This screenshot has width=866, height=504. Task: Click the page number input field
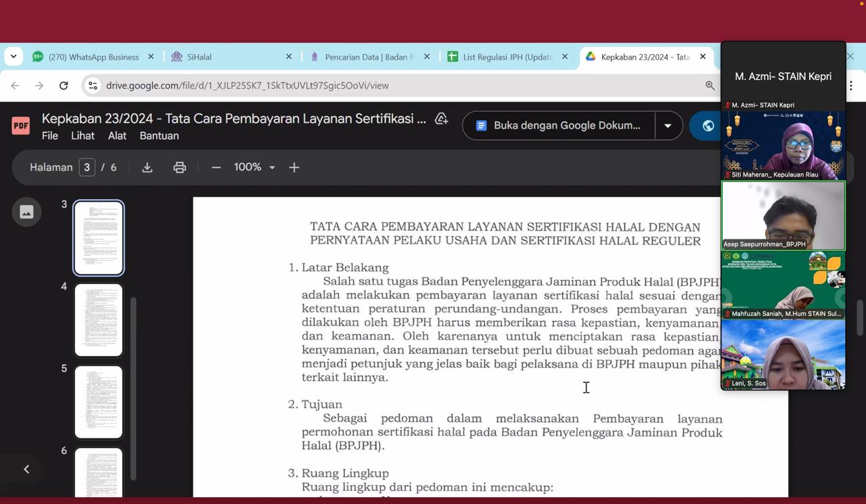click(87, 167)
